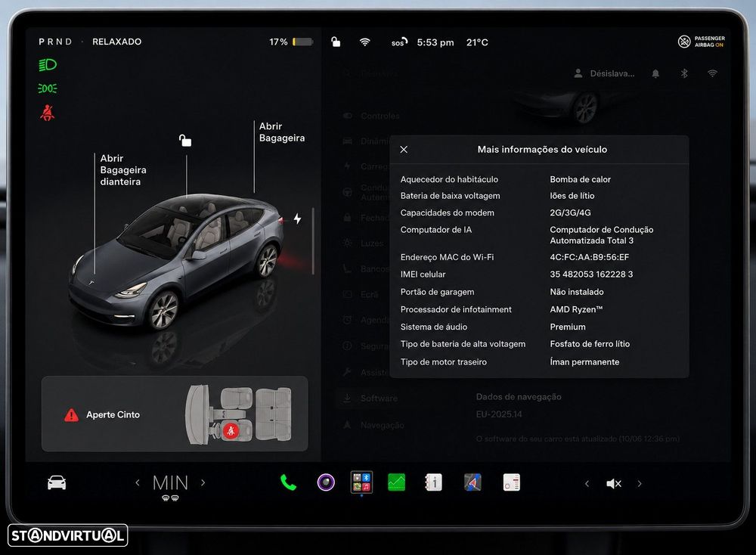
Task: Tap the 5:53 pm clock
Action: [x=435, y=42]
